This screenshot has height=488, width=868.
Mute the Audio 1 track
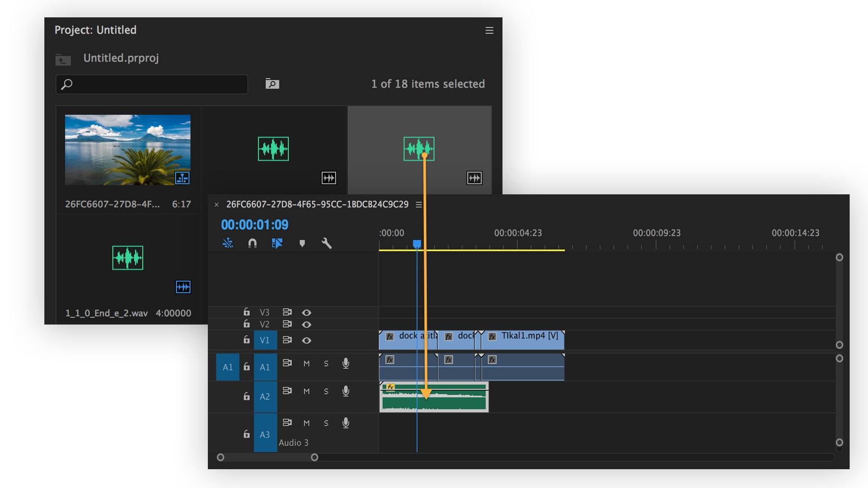click(x=307, y=364)
